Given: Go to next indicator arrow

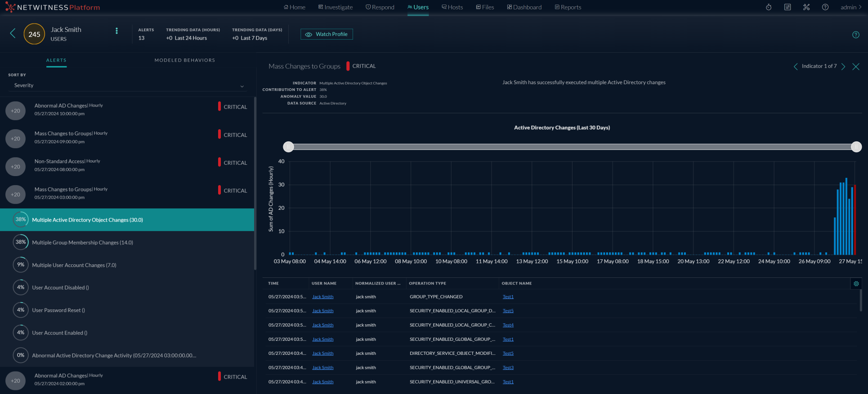Looking at the screenshot, I should [843, 67].
